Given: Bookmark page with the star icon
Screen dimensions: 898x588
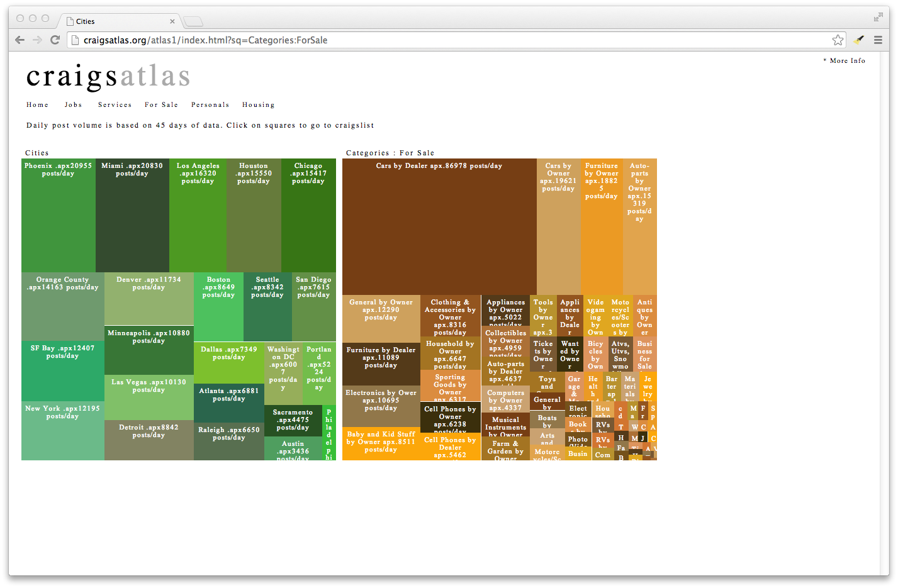Looking at the screenshot, I should coord(838,40).
